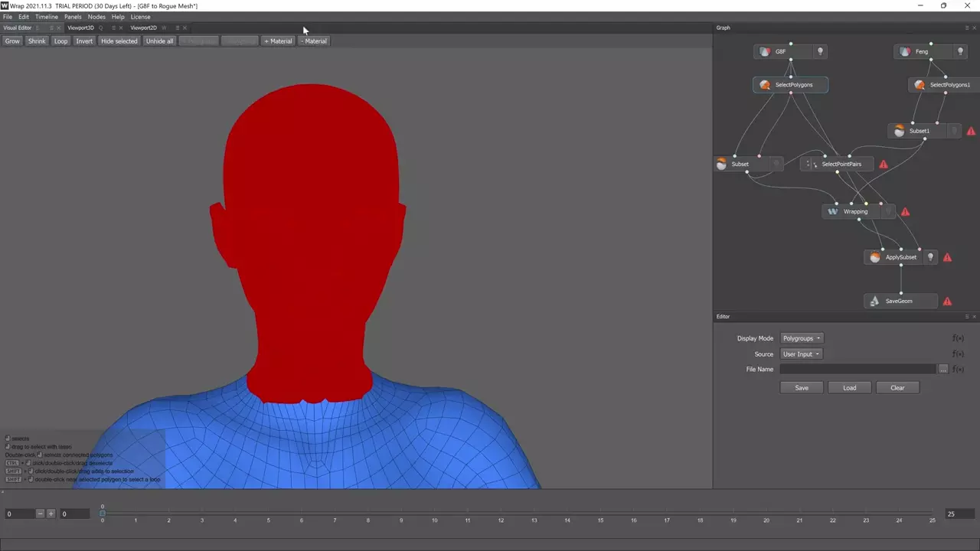Click the warning icon beside Wrapping node
Image resolution: width=980 pixels, height=551 pixels.
906,212
